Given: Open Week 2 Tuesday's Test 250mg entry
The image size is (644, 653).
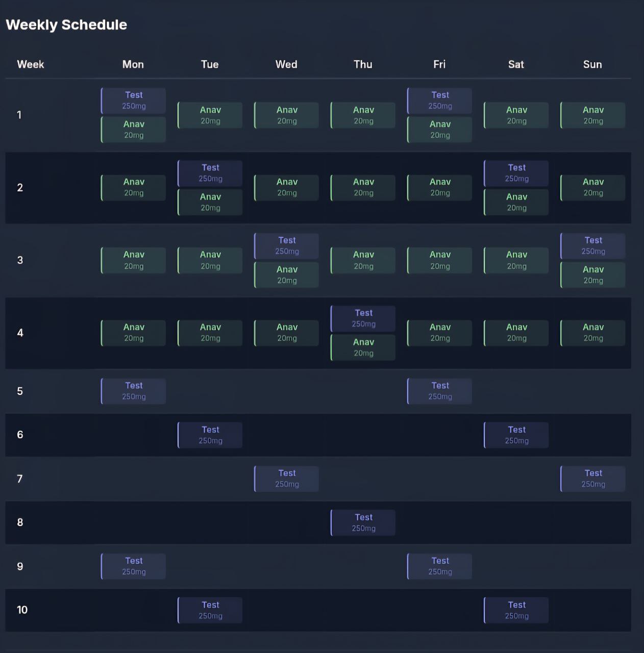Looking at the screenshot, I should coord(210,173).
